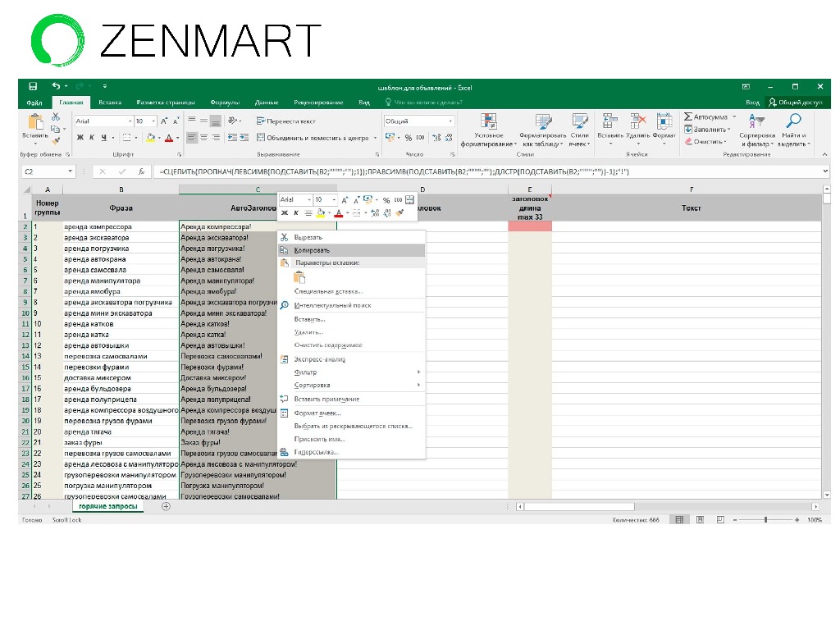The image size is (840, 630).
Task: Decrease indent in the ribbon
Action: (x=232, y=138)
